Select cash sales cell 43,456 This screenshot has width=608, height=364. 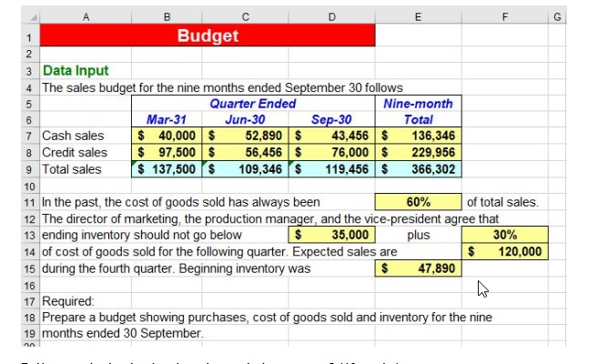[x=332, y=136]
